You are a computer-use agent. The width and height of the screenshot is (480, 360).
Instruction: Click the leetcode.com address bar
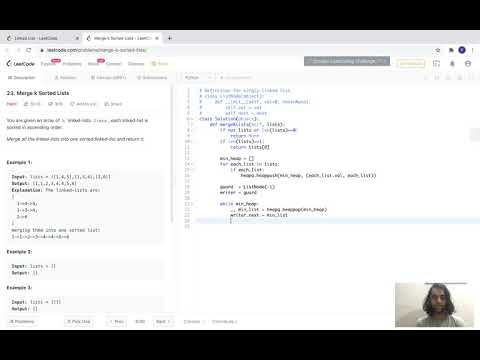click(x=97, y=50)
